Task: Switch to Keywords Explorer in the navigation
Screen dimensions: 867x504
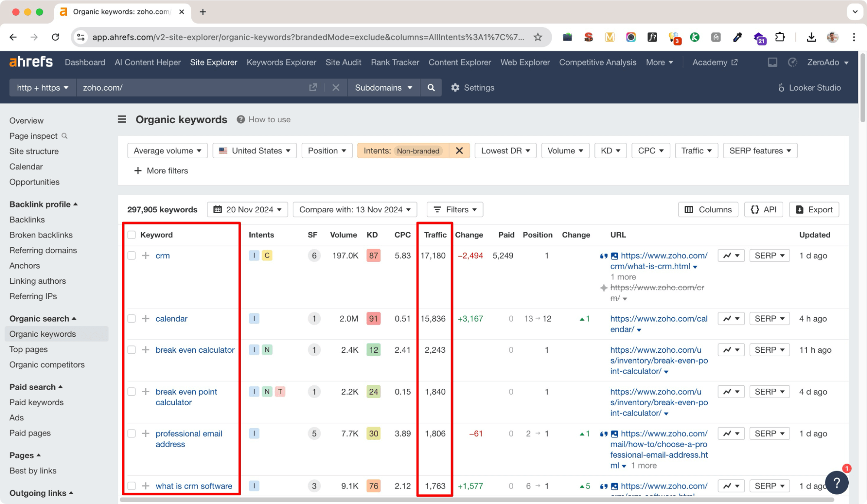Action: point(281,62)
